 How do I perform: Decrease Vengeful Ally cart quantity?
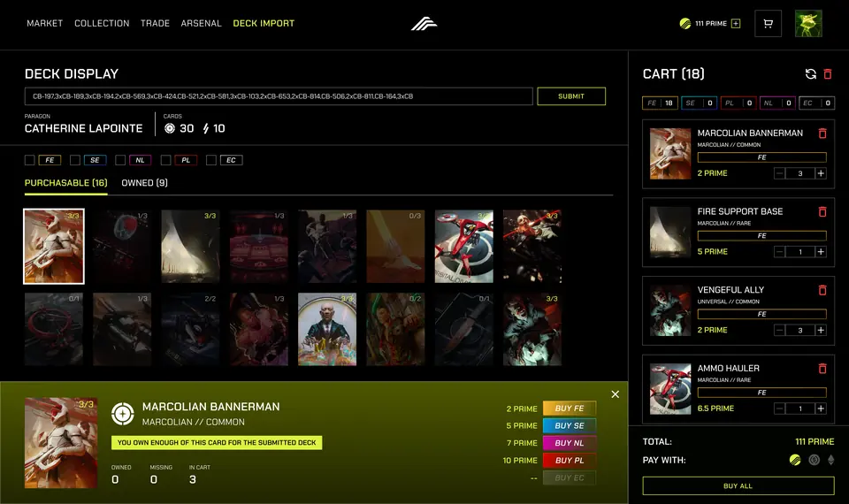point(779,330)
